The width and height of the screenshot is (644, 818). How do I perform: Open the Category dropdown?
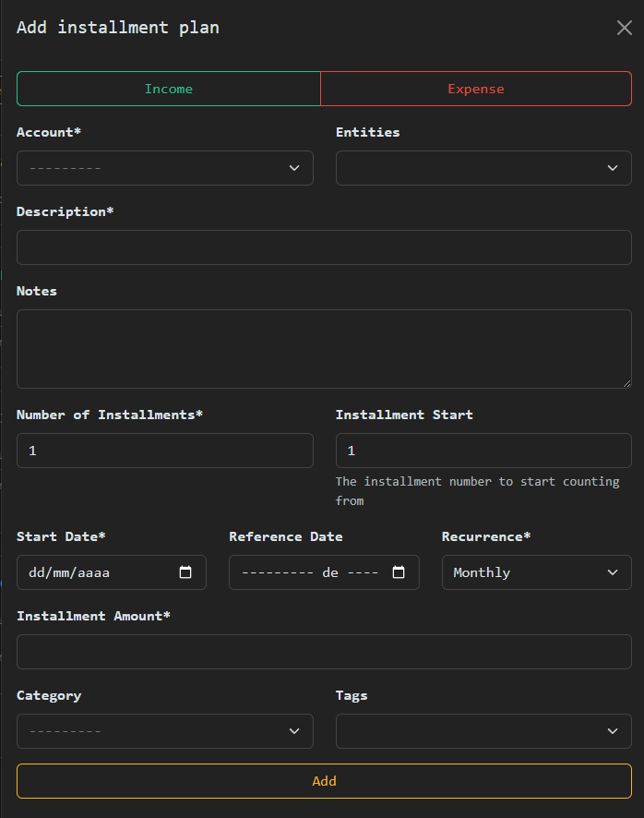coord(164,731)
